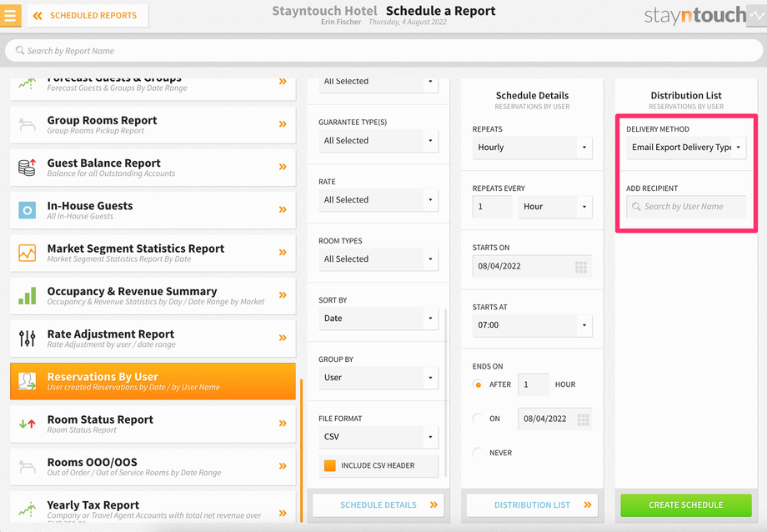Image resolution: width=767 pixels, height=532 pixels.
Task: Open Occupancy & Revenue Summary chevron
Action: (x=283, y=295)
